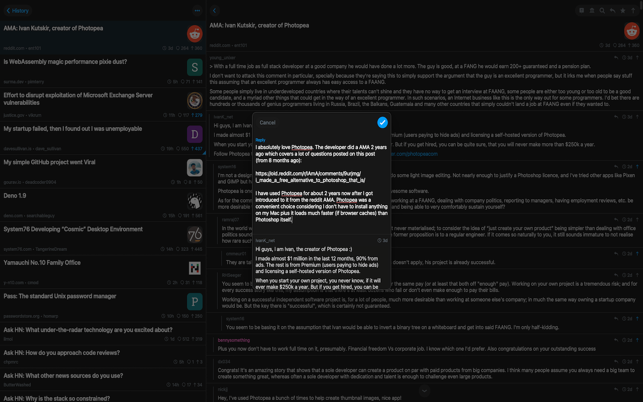Screen dimensions: 643x402
Task: Open the 'Deno 1.9' story
Action: pos(103,205)
